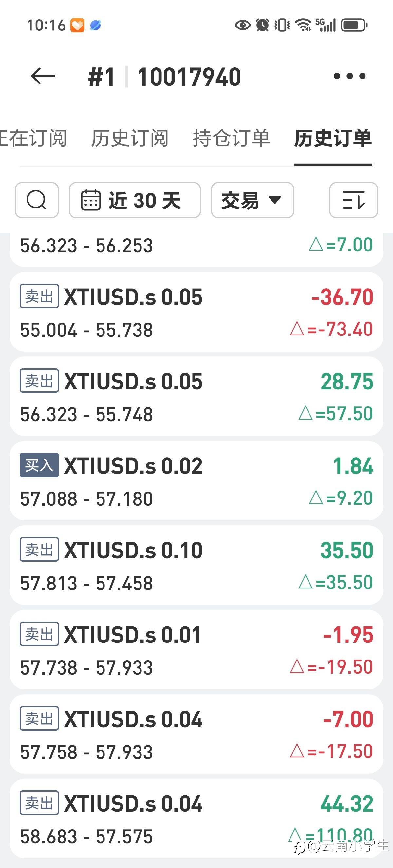Tap the battery icon in status bar
Image resolution: width=393 pixels, height=868 pixels.
pyautogui.click(x=354, y=25)
